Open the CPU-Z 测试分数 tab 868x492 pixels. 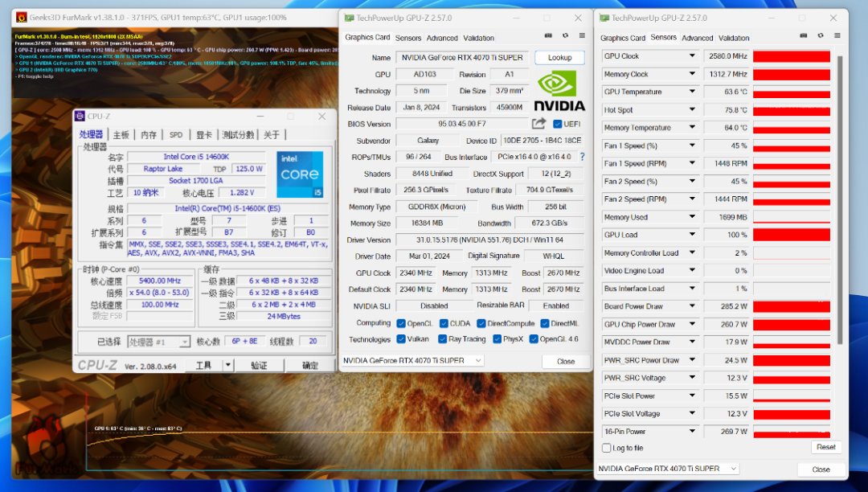238,135
